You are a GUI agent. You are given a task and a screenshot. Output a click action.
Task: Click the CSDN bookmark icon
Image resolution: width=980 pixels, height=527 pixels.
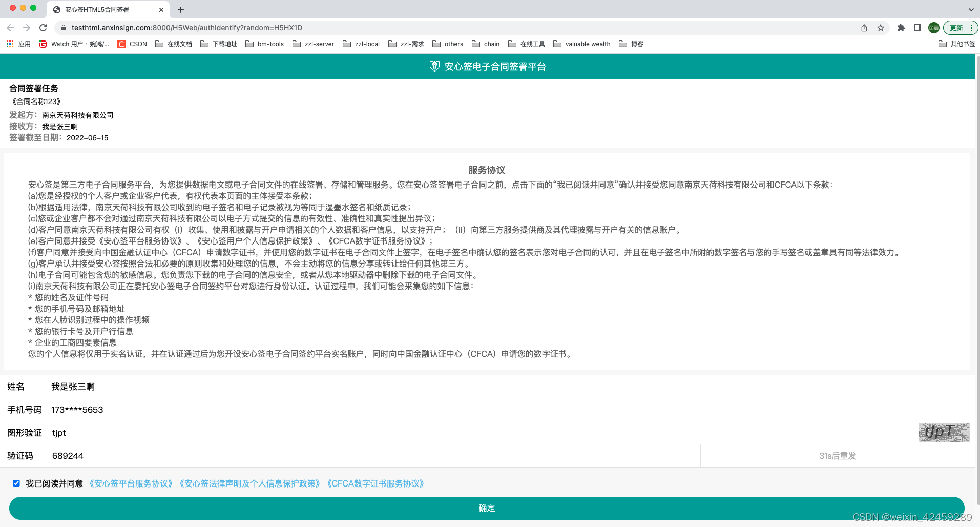(x=121, y=44)
